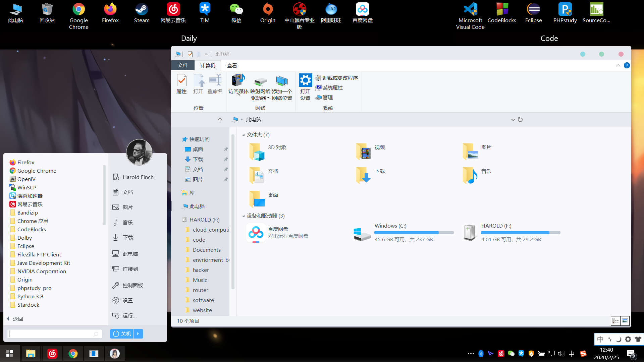Click the start menu search field

(x=50, y=334)
